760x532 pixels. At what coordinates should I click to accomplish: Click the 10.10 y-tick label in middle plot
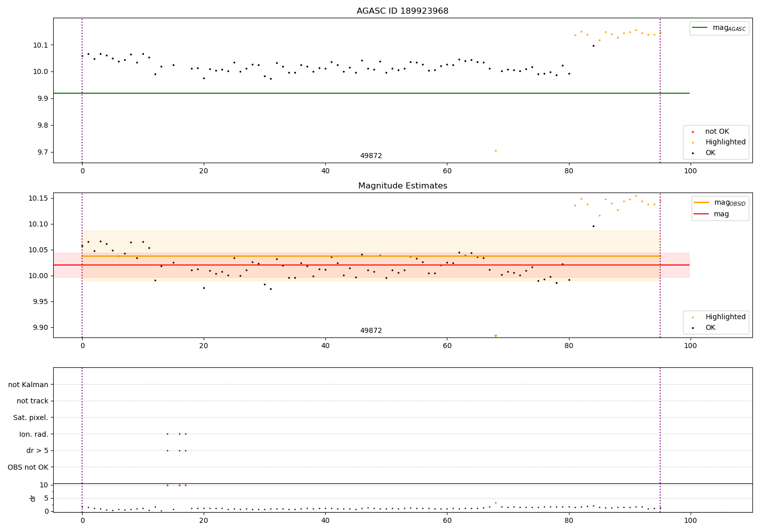[39, 224]
